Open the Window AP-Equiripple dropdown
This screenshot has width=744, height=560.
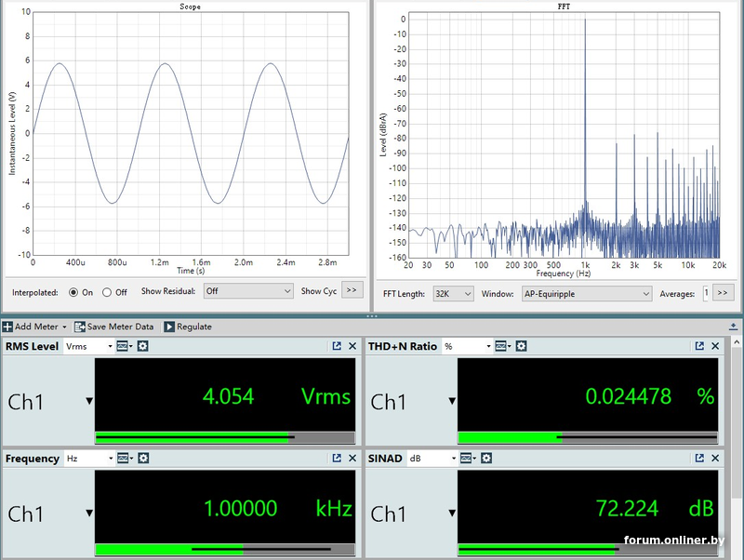click(586, 294)
